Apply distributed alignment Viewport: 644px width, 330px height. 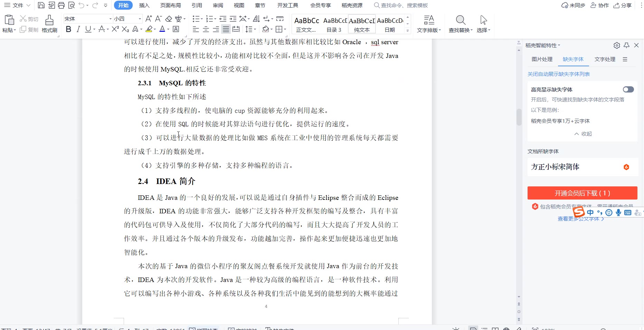click(236, 29)
